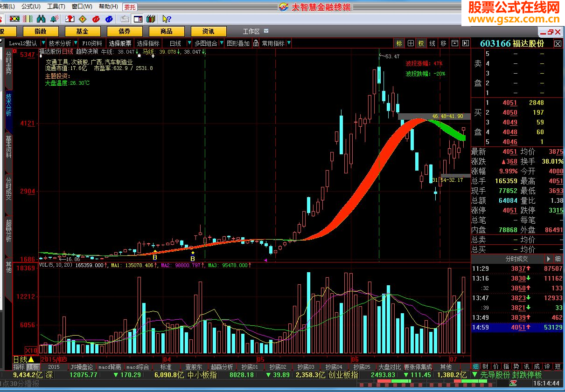Open the 窗口(W) menu

point(82,7)
